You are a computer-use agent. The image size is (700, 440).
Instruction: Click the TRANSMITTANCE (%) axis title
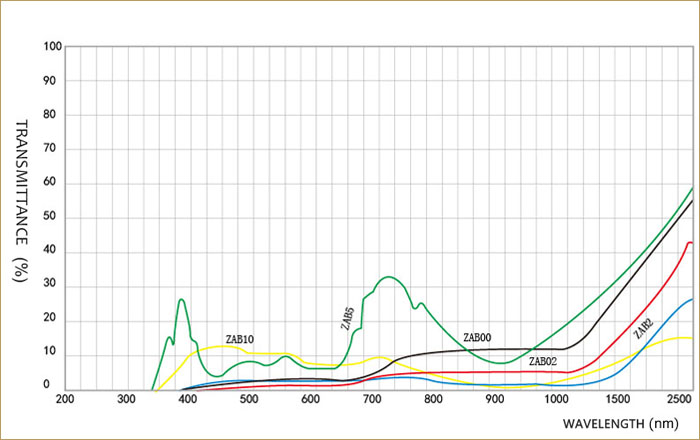click(21, 202)
